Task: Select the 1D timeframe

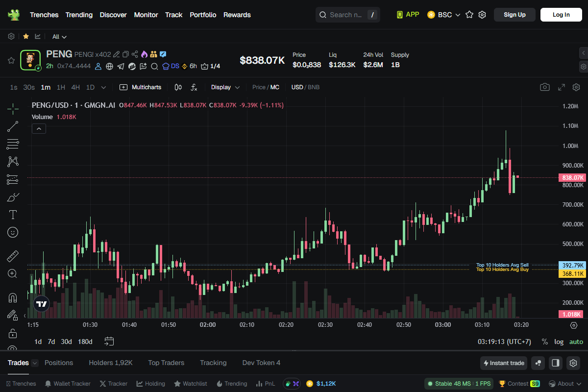Action: (x=90, y=87)
